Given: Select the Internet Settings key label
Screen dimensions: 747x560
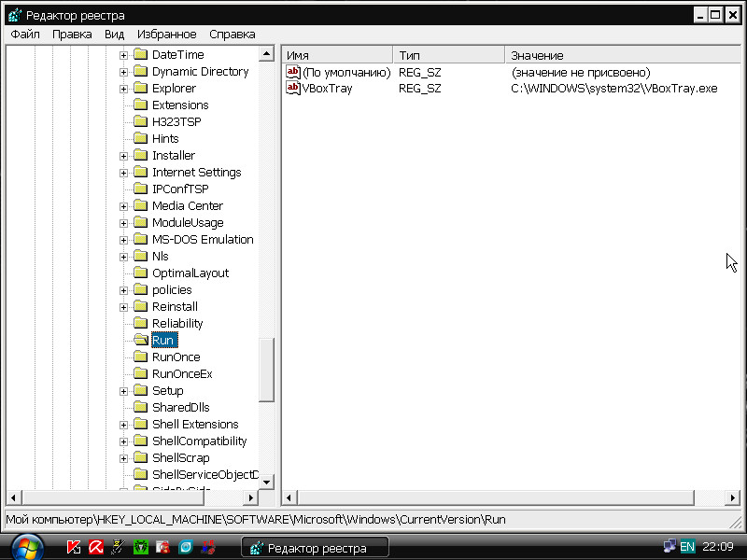Looking at the screenshot, I should tap(197, 173).
